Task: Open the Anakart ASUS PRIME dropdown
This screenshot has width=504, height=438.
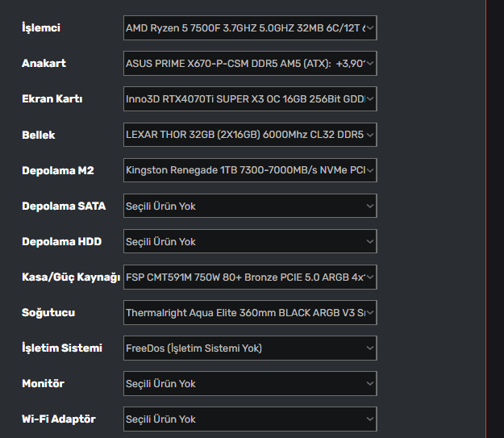Action: coord(249,64)
